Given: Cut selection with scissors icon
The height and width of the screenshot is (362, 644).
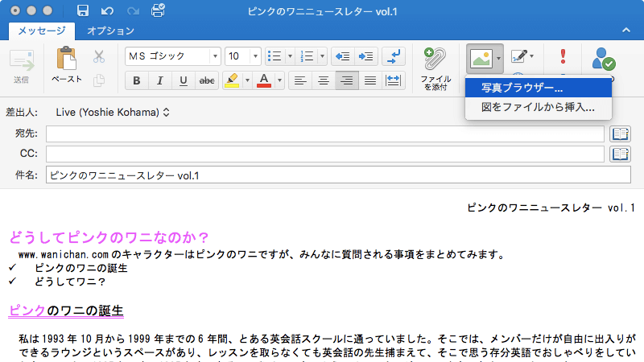Looking at the screenshot, I should [98, 56].
